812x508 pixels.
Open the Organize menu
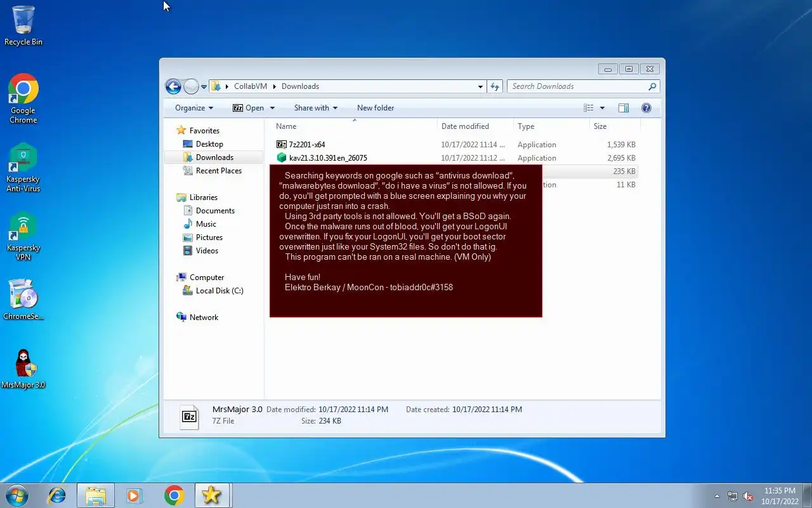pyautogui.click(x=194, y=108)
